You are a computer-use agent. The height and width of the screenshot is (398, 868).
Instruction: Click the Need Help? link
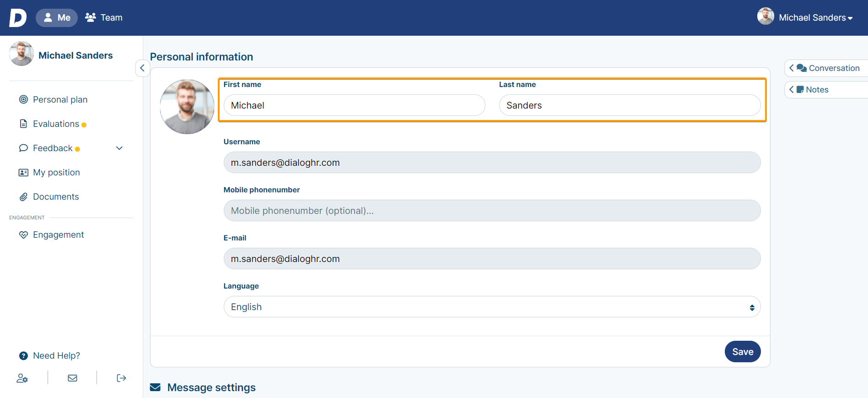point(56,355)
